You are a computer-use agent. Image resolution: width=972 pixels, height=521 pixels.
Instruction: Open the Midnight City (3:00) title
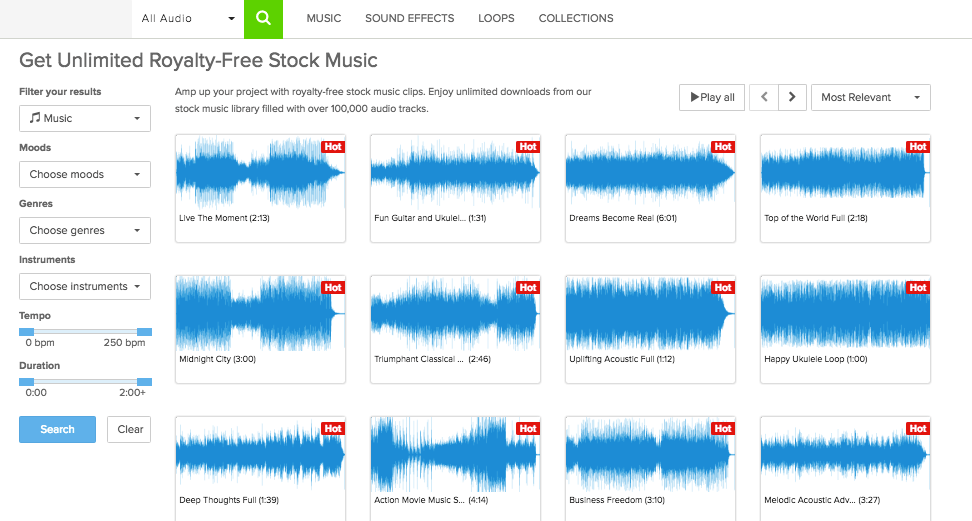[218, 359]
